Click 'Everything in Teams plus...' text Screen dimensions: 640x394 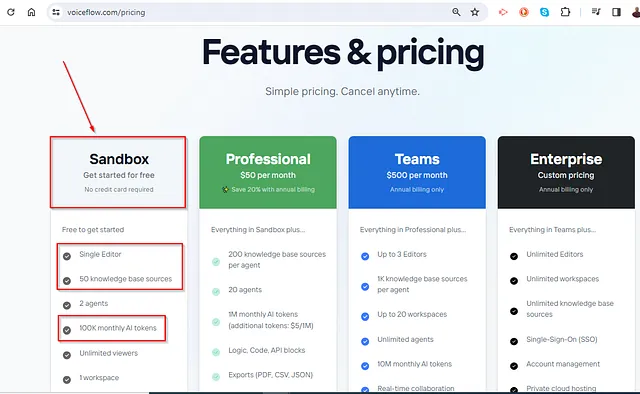tap(552, 230)
